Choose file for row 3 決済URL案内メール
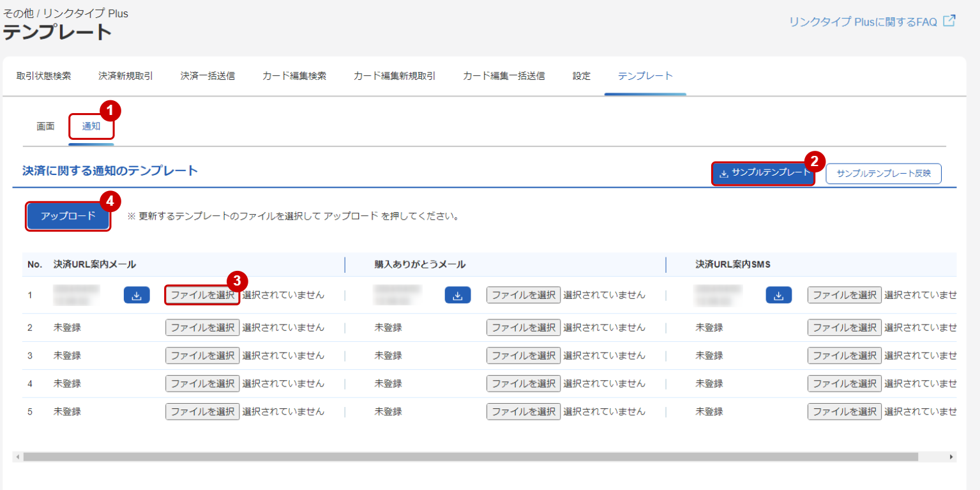 coord(202,356)
